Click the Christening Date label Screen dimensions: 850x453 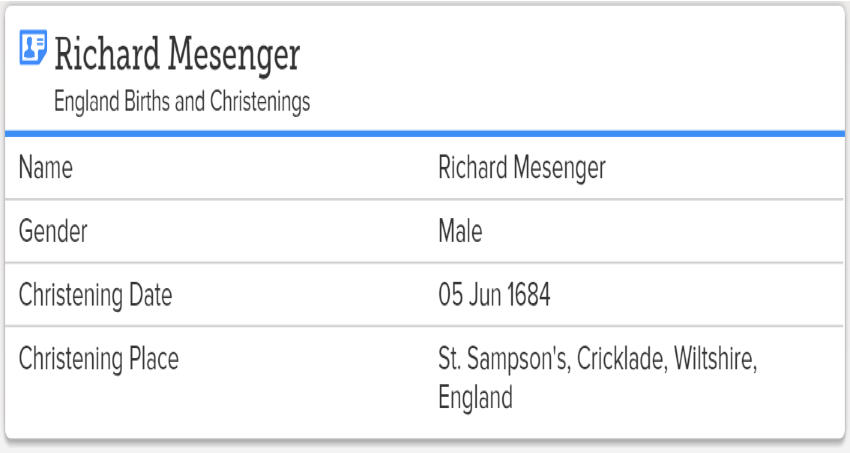pos(95,295)
